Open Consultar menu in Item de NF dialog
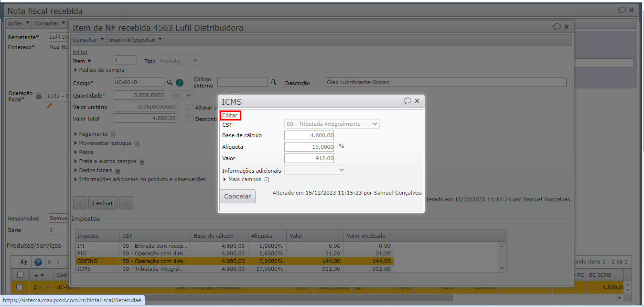This screenshot has height=307, width=644. pyautogui.click(x=88, y=40)
